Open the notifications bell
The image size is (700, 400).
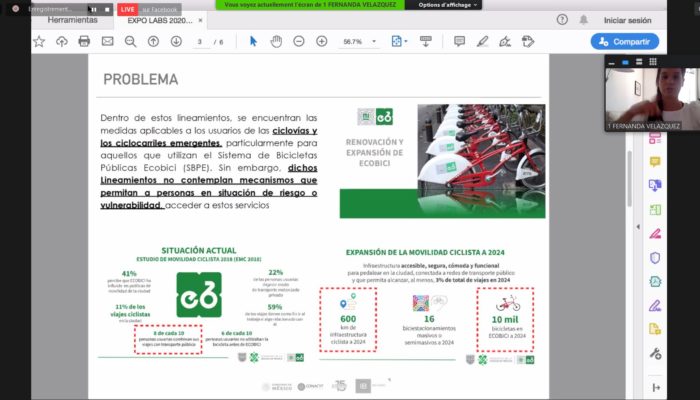tap(583, 20)
